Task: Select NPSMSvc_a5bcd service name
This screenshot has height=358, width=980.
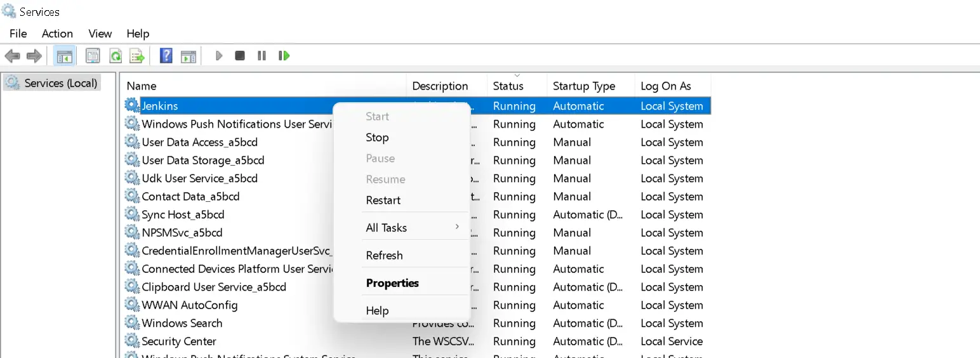Action: click(x=182, y=232)
